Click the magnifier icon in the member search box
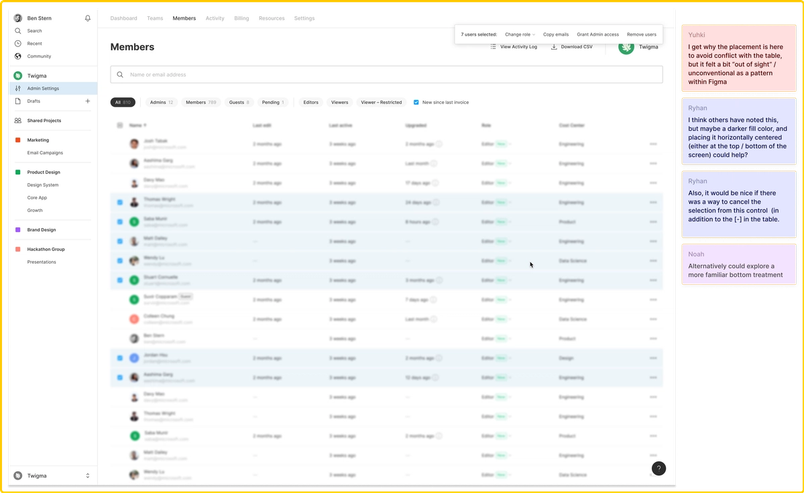This screenshot has height=493, width=804. click(120, 74)
